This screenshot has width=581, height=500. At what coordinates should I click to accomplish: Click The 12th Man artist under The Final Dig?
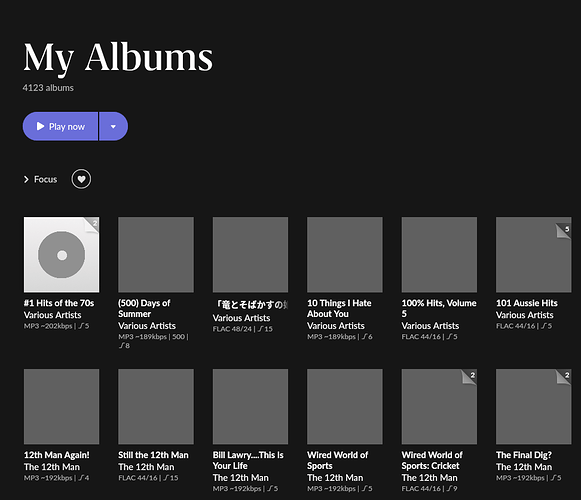pyautogui.click(x=524, y=467)
